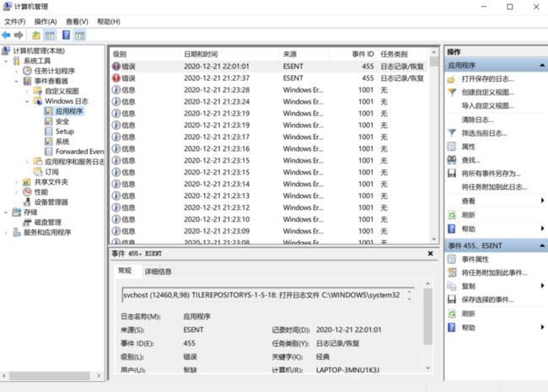This screenshot has width=548, height=392.
Task: Select 共享文件夹 in the tree
Action: [51, 182]
